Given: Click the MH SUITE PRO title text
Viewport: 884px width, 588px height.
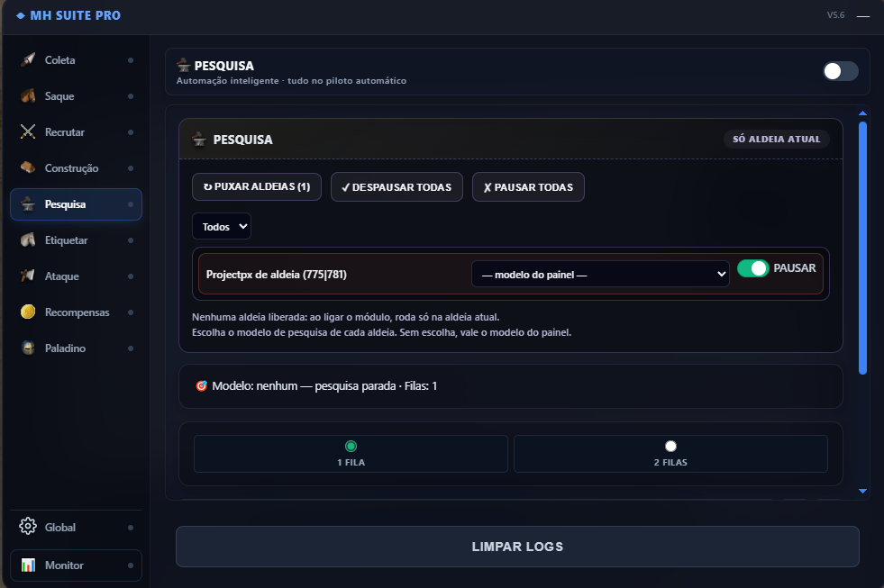Looking at the screenshot, I should (75, 16).
